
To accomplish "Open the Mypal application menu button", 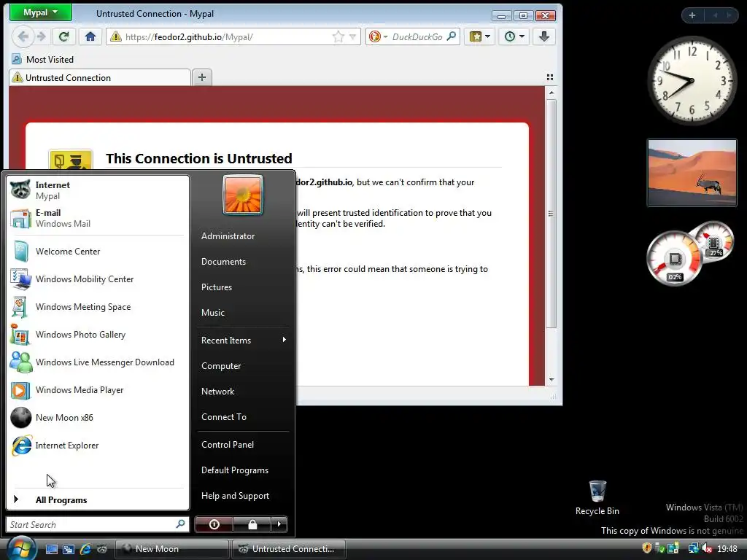I will point(41,12).
